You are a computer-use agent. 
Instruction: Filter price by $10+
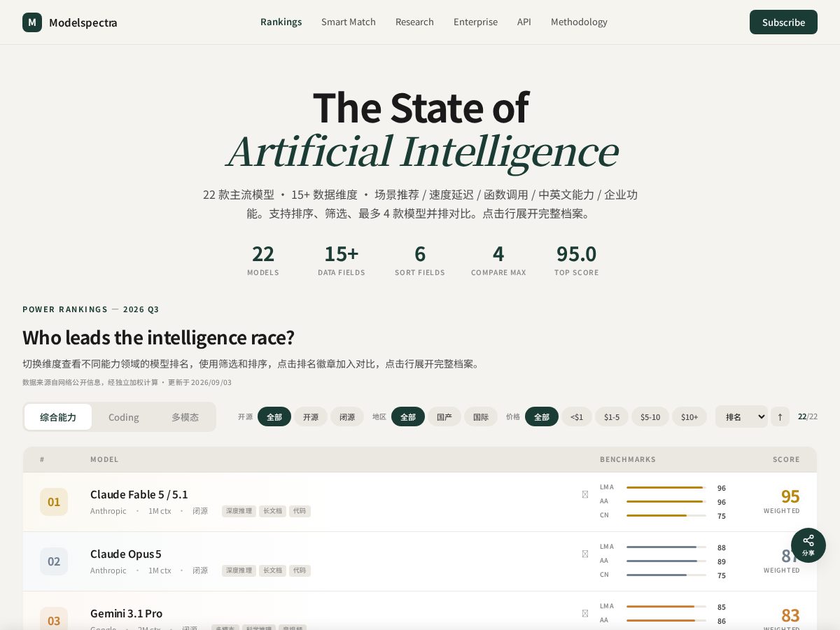click(x=689, y=416)
